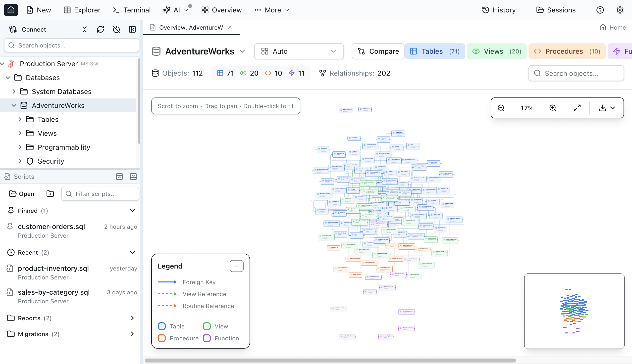The image size is (632, 364).
Task: Click the Table color swatch in the legend
Action: [162, 326]
